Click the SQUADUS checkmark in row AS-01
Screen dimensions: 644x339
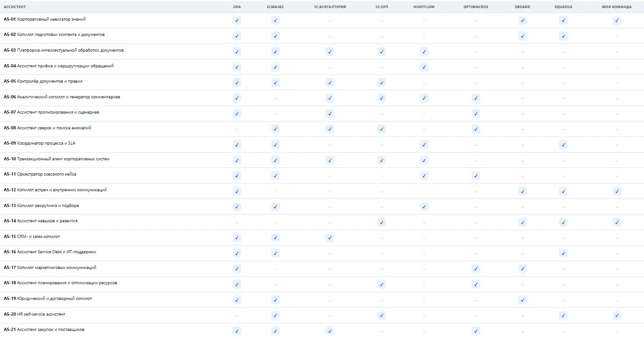click(563, 21)
